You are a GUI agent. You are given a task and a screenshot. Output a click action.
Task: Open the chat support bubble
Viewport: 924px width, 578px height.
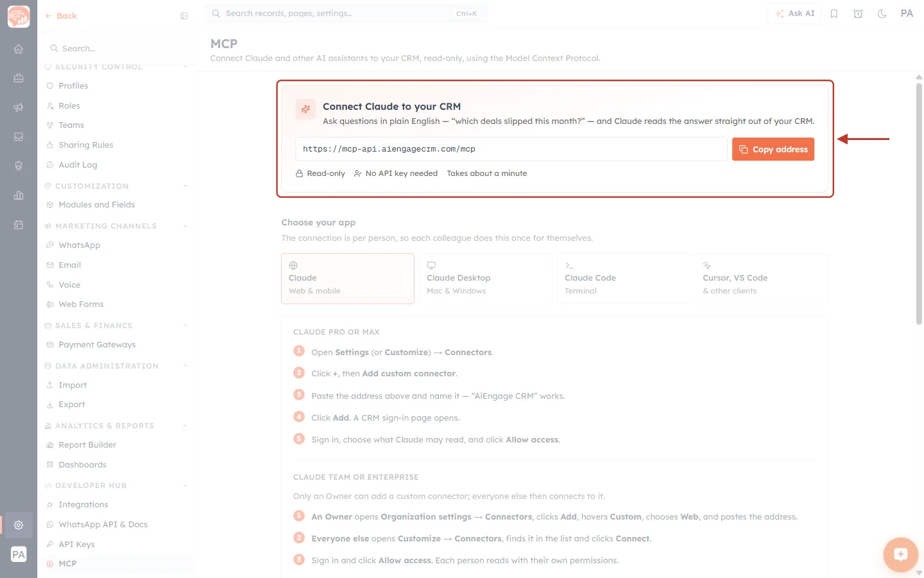pos(900,554)
